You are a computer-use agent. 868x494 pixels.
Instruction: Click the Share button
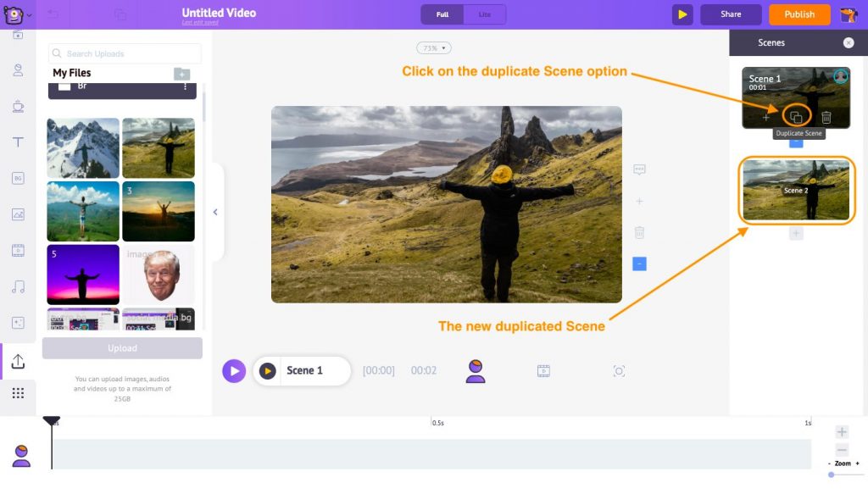pos(730,14)
